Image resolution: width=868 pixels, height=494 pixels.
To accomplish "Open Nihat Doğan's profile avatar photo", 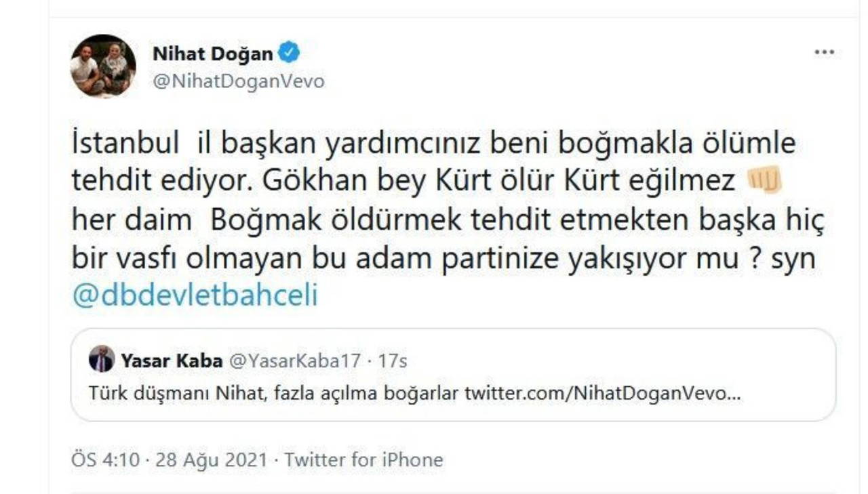I will pos(103,66).
